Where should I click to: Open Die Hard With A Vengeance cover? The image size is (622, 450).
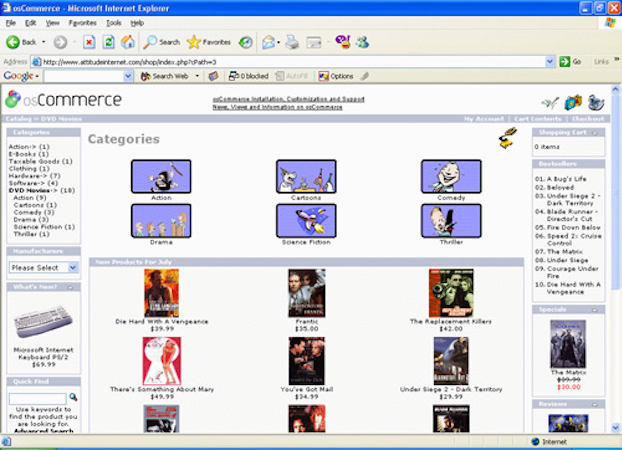161,293
